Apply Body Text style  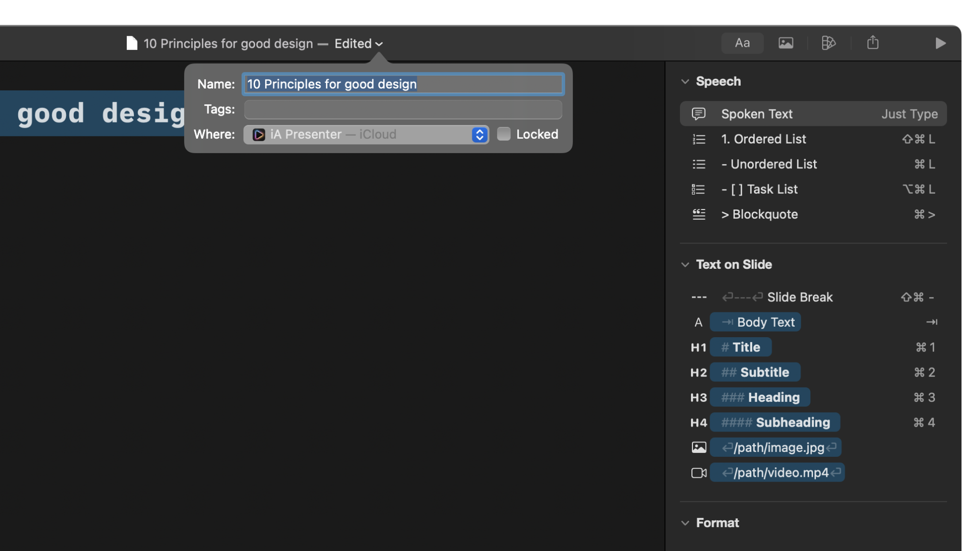coord(755,322)
